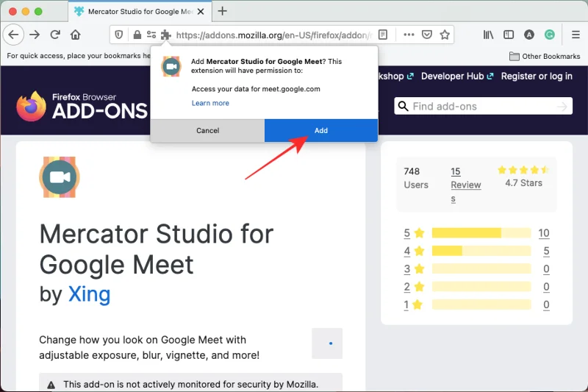This screenshot has width=588, height=392.
Task: Click the Find add-ons search field
Action: (x=481, y=107)
